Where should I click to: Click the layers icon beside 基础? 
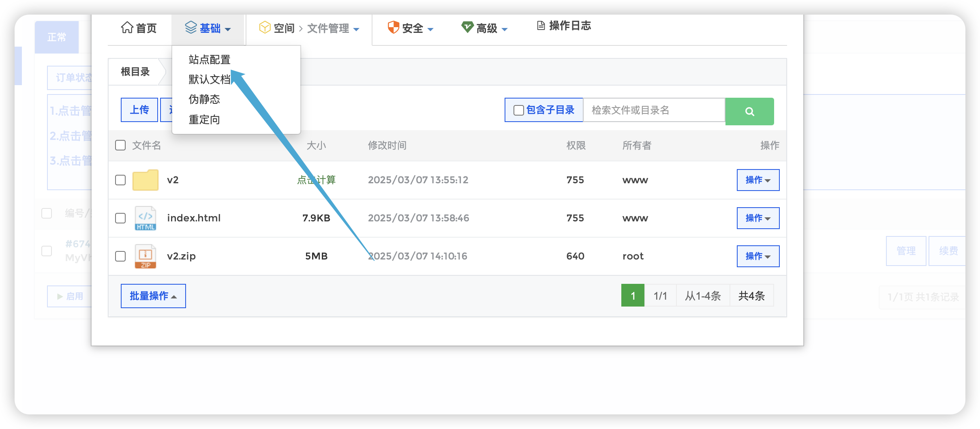[191, 28]
